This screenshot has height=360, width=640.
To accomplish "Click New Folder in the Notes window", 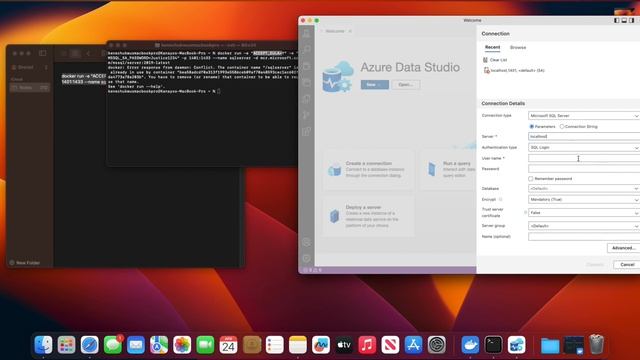I will pyautogui.click(x=25, y=263).
